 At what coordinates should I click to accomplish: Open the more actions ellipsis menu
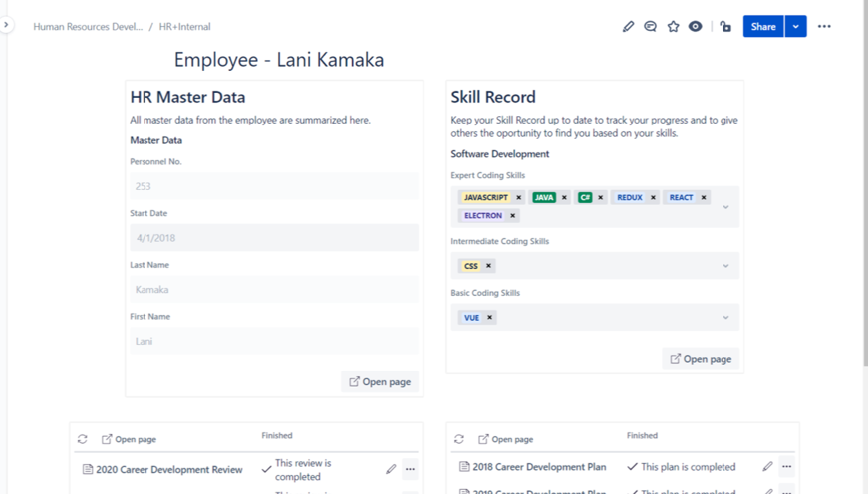coord(824,27)
